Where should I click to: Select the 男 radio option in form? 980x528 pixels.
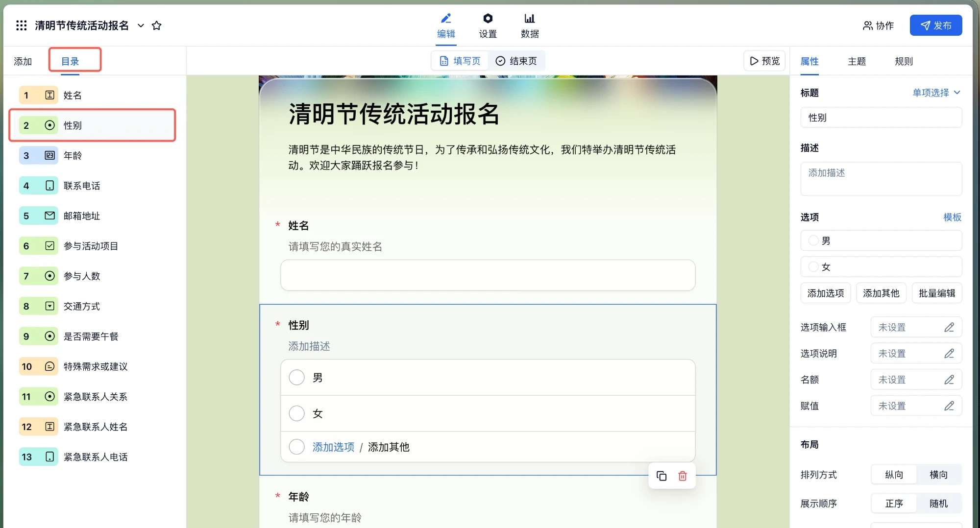[296, 378]
